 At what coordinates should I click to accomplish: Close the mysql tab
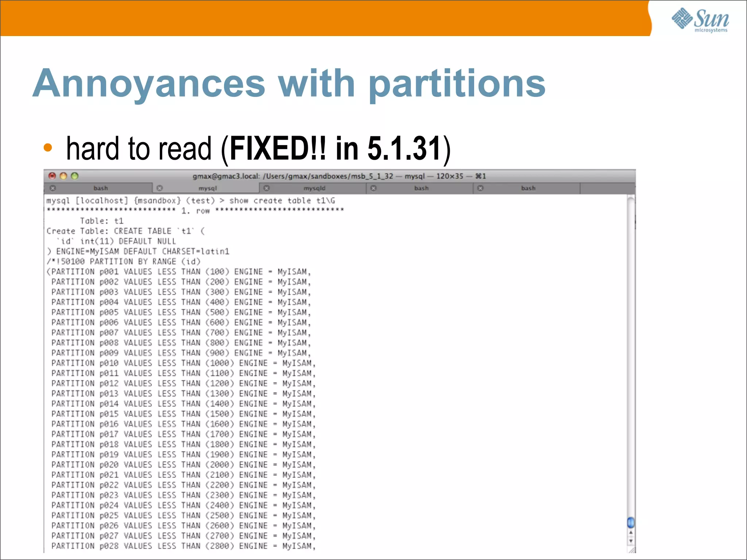[159, 188]
